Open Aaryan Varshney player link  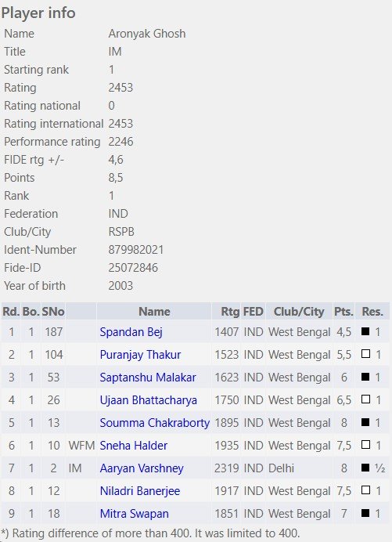142,468
